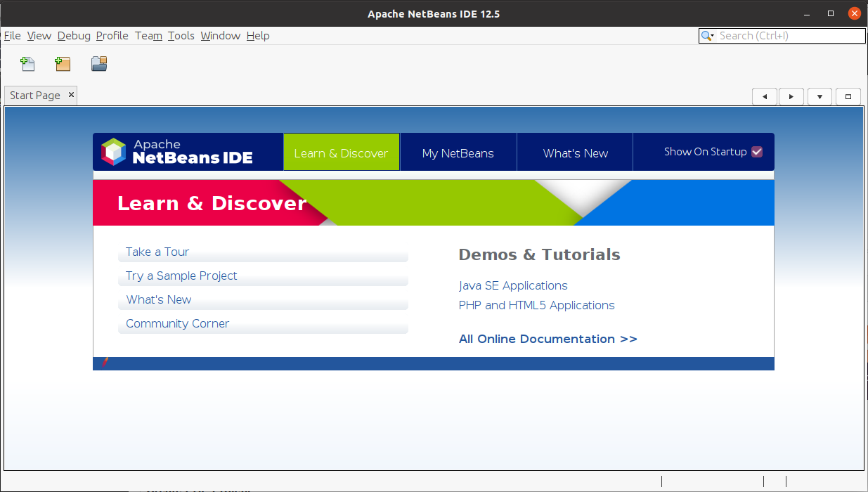This screenshot has width=868, height=492.
Task: Show opened documents list dropdown
Action: click(x=820, y=97)
